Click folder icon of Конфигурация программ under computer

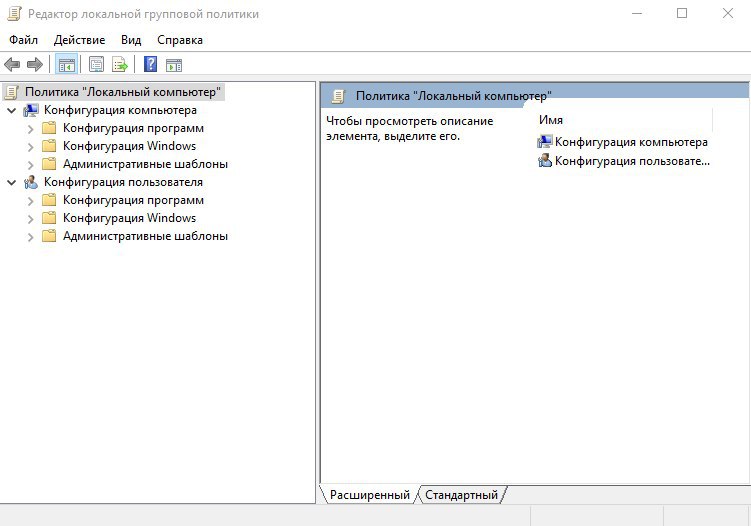(49, 128)
